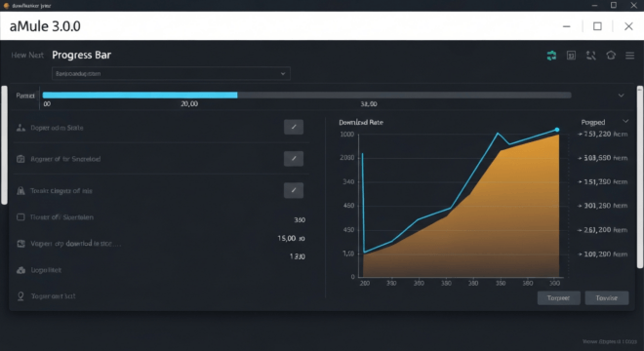Click the 'Hew Next' tab

(x=27, y=55)
